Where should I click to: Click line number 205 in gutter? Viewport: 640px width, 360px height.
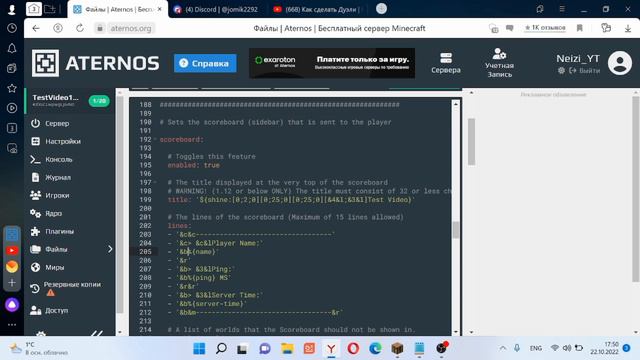point(145,252)
